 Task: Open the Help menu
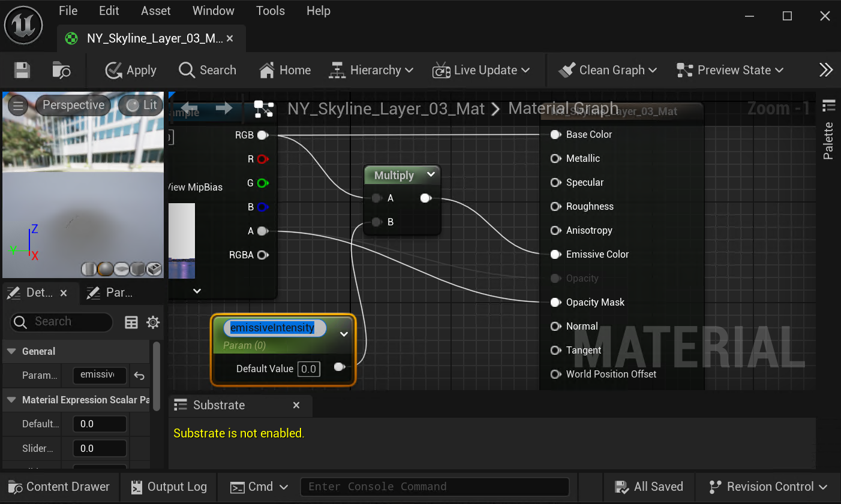point(319,11)
